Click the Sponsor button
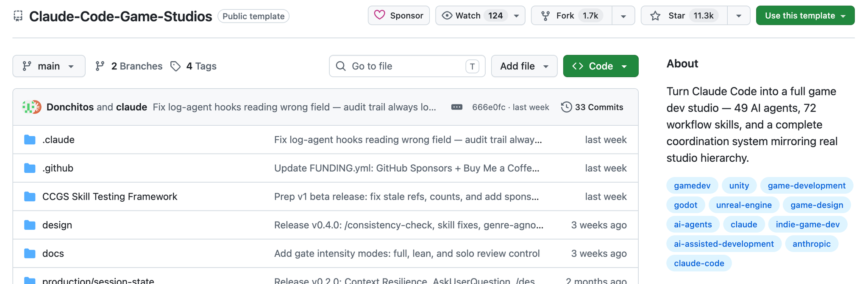The image size is (868, 284). coord(399,16)
